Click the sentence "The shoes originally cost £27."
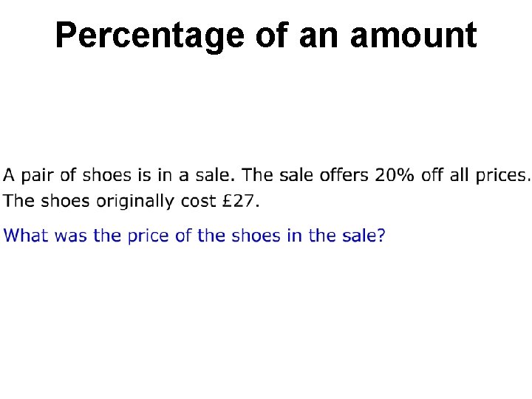The height and width of the screenshot is (399, 532). tap(131, 202)
